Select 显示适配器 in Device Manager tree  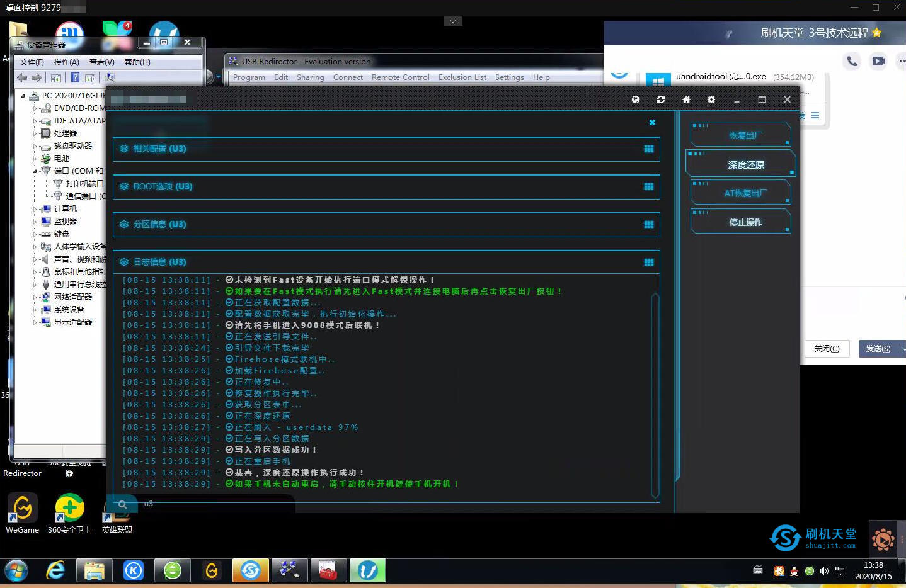[x=73, y=322]
